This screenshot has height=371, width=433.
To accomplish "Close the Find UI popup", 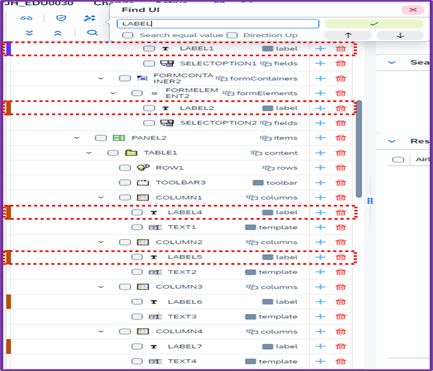I will [x=413, y=10].
